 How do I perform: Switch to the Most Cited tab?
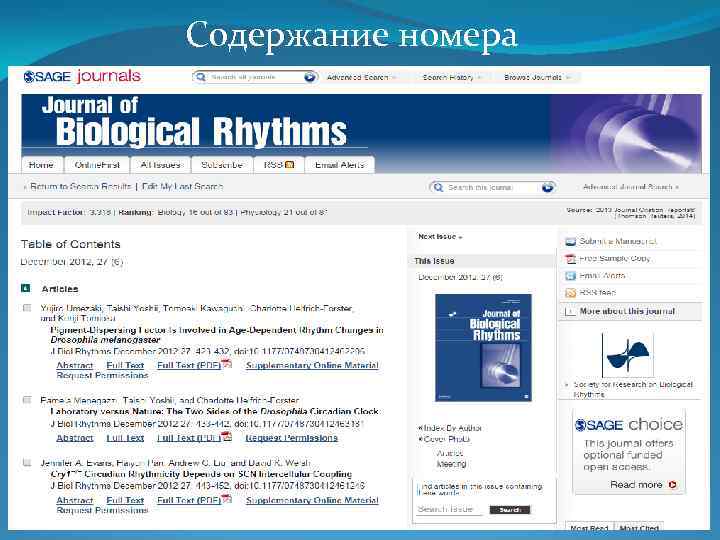tap(639, 529)
